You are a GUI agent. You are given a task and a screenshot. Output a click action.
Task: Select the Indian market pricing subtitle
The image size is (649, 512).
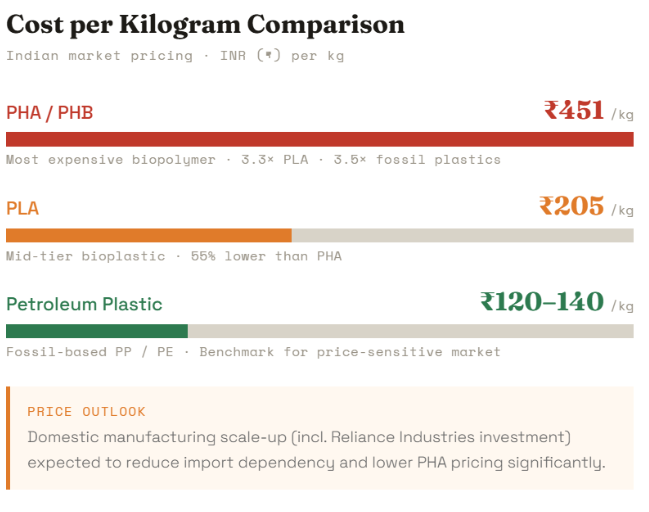coord(175,56)
